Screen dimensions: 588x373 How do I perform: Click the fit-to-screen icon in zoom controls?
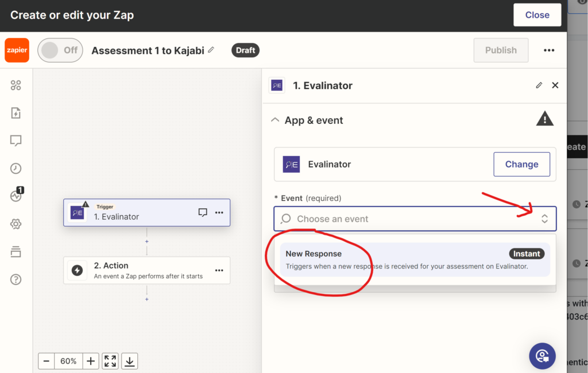(110, 361)
